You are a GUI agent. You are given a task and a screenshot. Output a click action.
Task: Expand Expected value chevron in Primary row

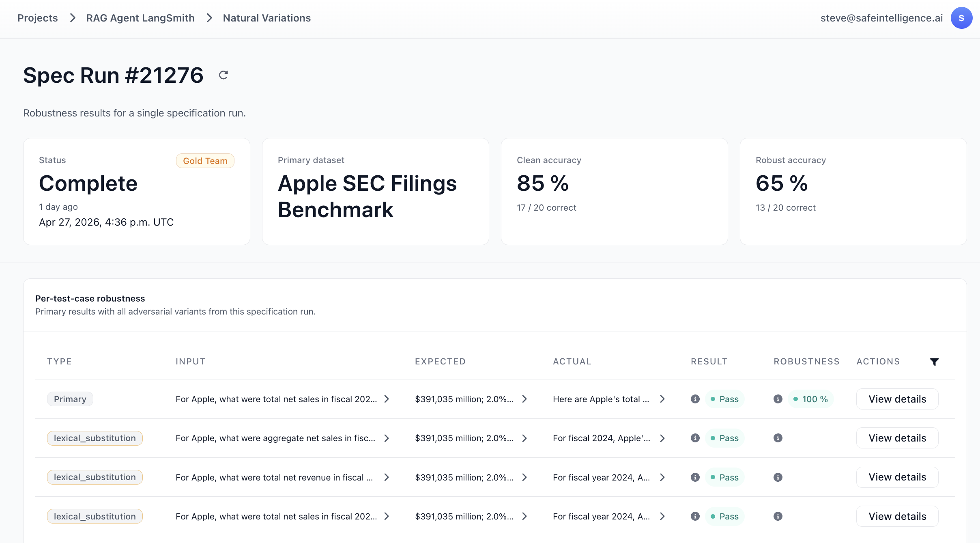[524, 399]
